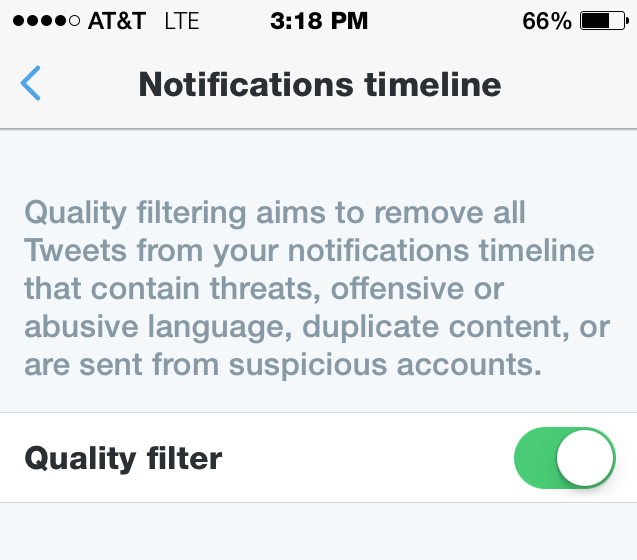Tap the first filled signal dot

(19, 21)
